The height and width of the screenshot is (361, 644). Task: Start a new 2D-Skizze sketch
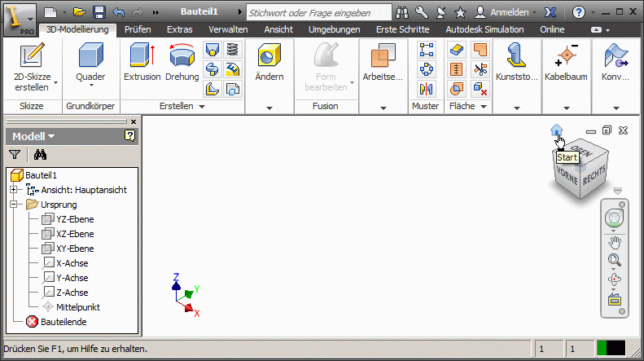click(31, 57)
